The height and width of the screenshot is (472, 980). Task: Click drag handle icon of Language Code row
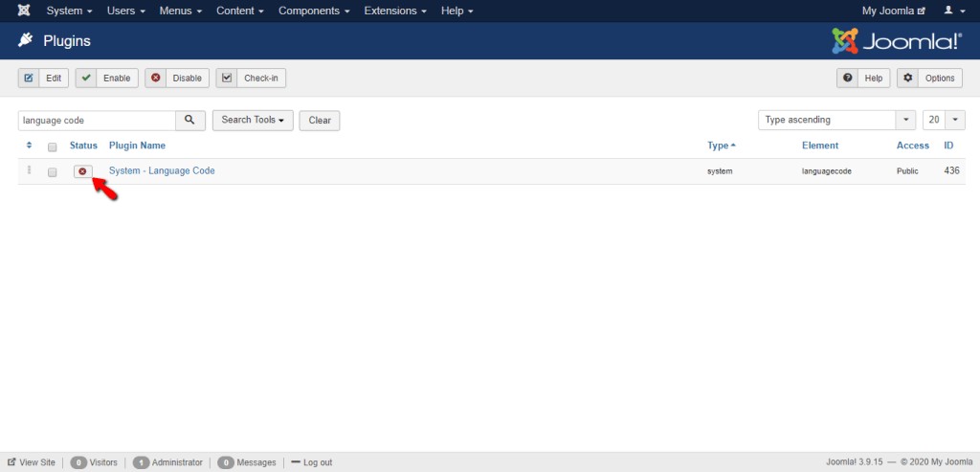29,170
